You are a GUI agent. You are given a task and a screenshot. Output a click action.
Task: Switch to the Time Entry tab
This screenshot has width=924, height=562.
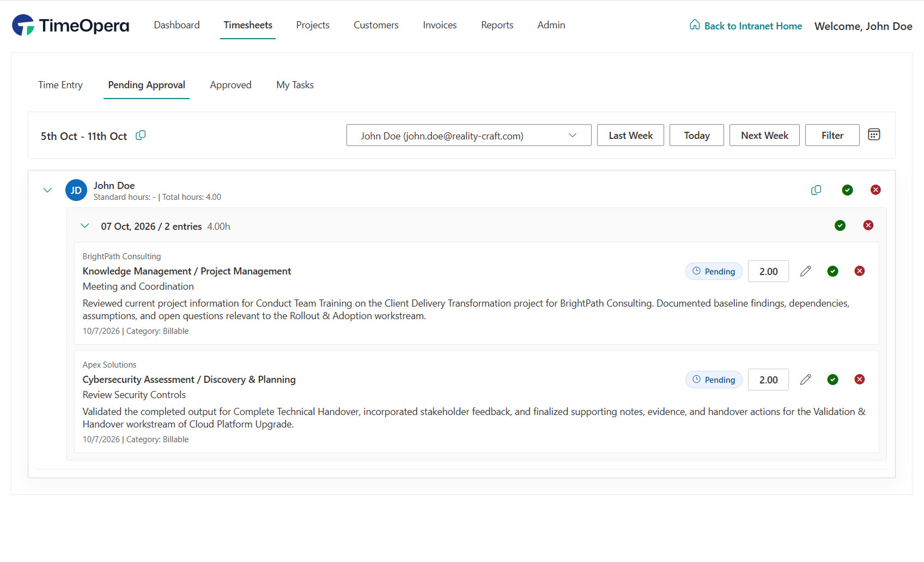click(x=60, y=85)
